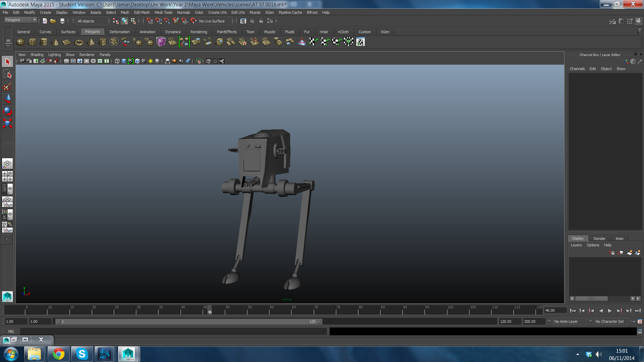
Task: Activate the Rotate tool in toolbox
Action: pos(7,111)
